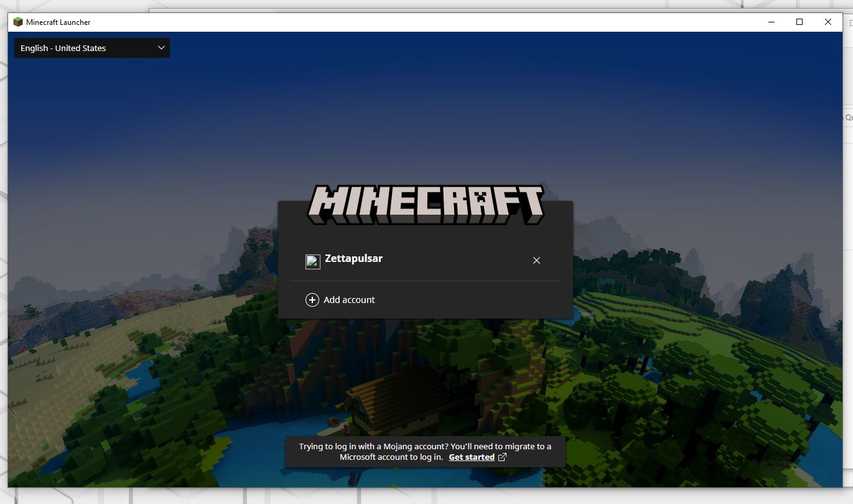Minimize the Minecraft Launcher window
Screen dimensions: 853x504
pyautogui.click(x=771, y=22)
